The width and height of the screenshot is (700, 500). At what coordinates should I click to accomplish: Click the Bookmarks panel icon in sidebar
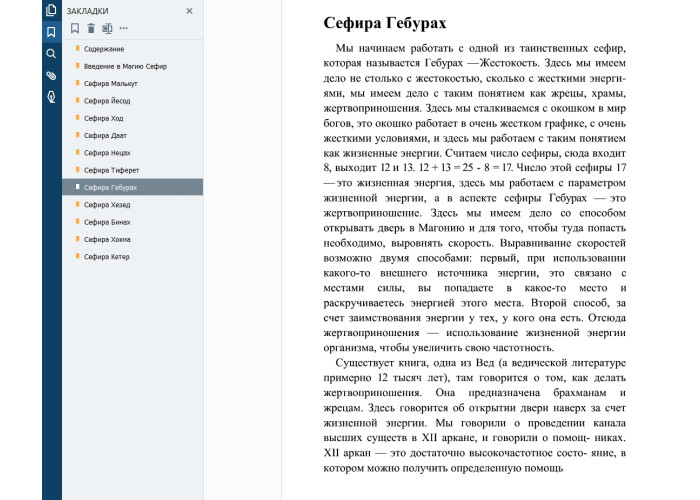[51, 31]
